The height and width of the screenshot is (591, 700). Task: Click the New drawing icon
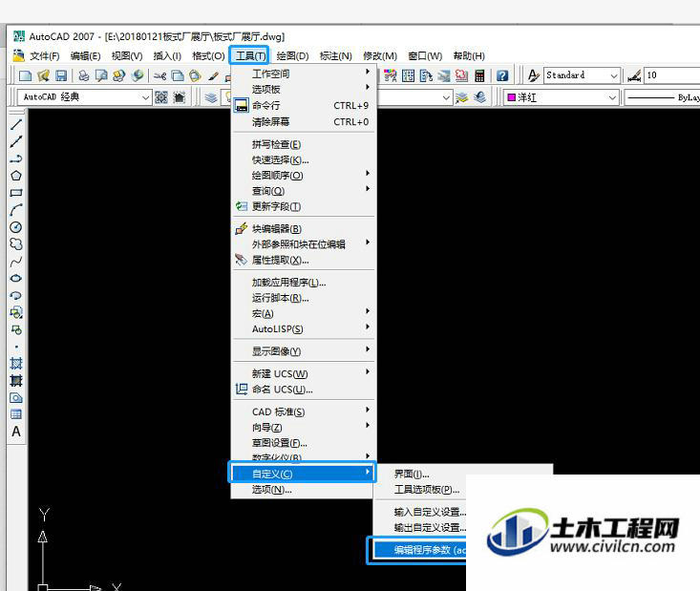[x=26, y=75]
